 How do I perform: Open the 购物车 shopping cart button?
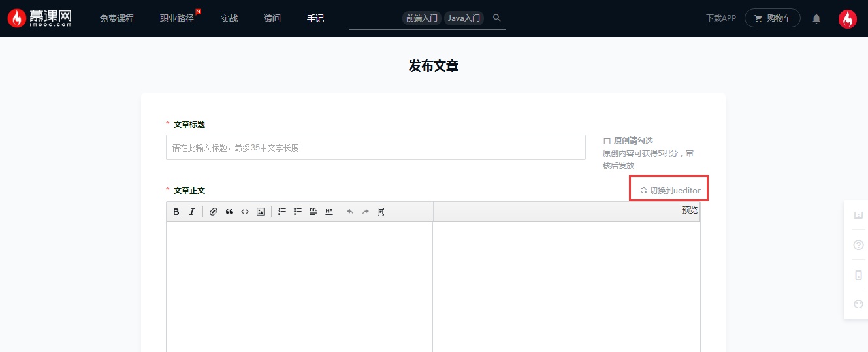click(773, 18)
